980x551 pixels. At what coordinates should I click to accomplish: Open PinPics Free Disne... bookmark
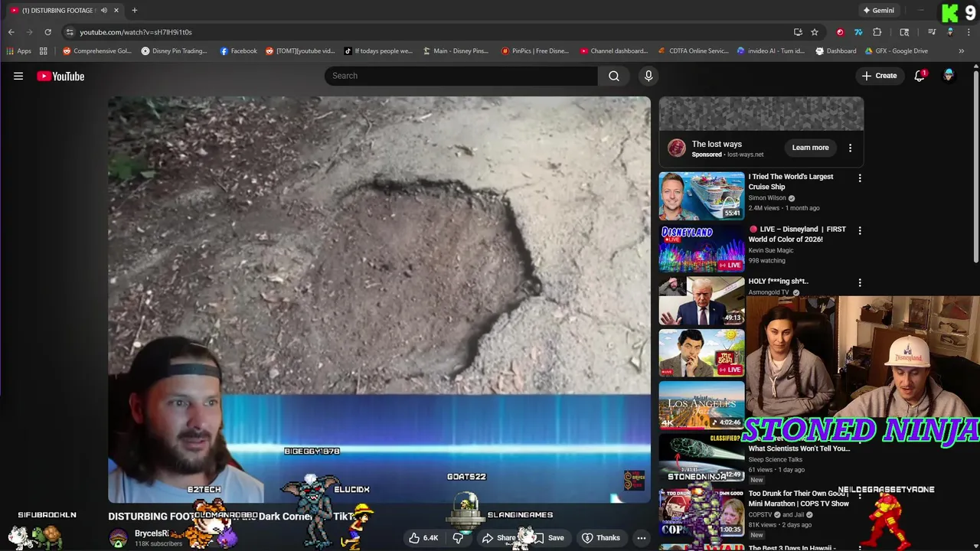[535, 51]
